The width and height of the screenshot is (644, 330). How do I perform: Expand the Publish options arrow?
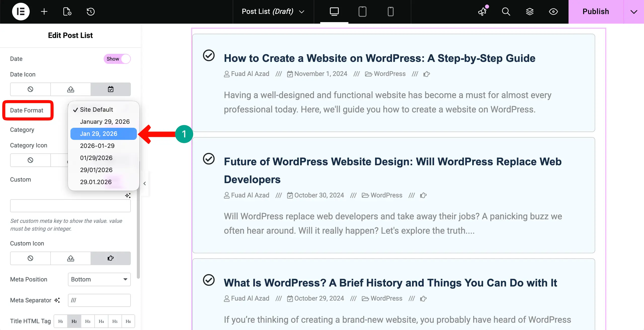634,12
